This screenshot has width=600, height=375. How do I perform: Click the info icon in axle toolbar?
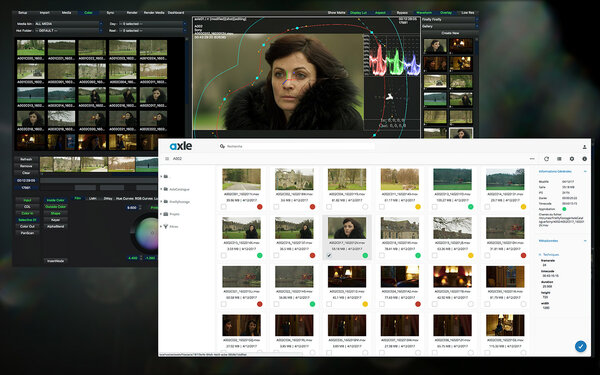[584, 159]
